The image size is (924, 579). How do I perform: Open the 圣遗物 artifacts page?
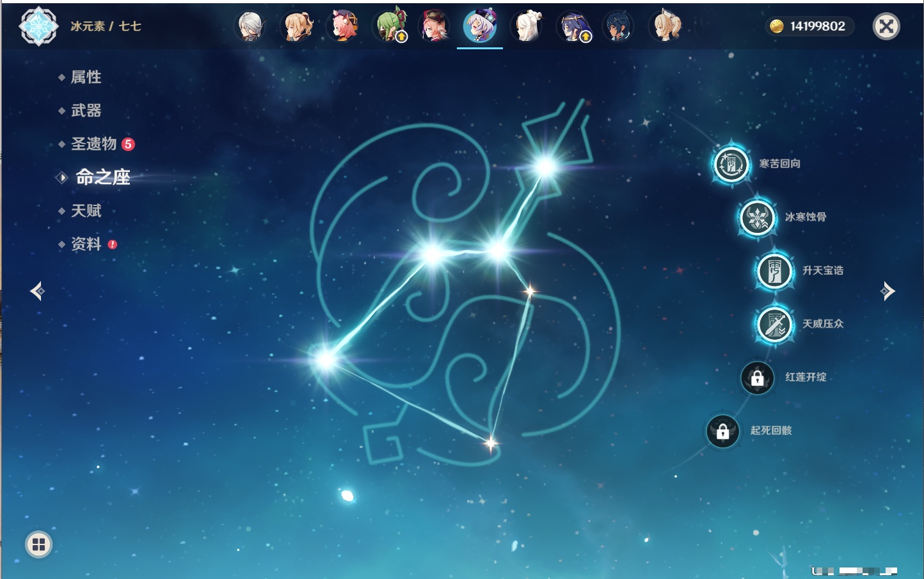(x=93, y=144)
